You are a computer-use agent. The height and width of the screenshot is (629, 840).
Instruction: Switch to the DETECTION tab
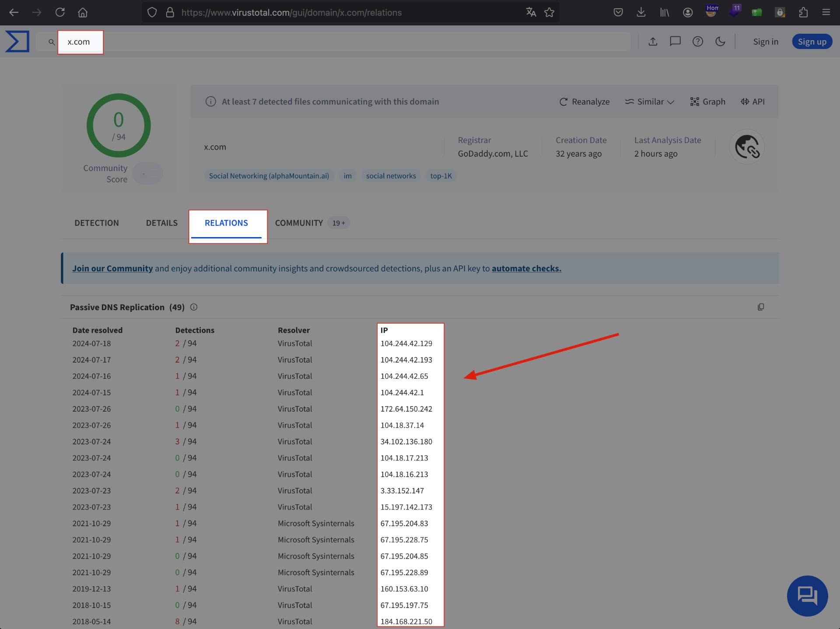97,223
